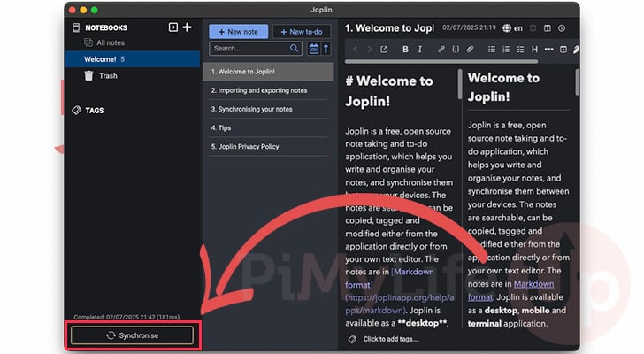Viewport: 644px width, 354px height.
Task: Toggle italic formatting
Action: [x=419, y=50]
